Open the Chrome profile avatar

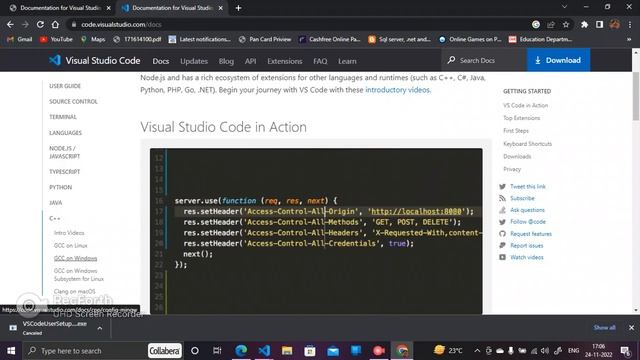(614, 24)
